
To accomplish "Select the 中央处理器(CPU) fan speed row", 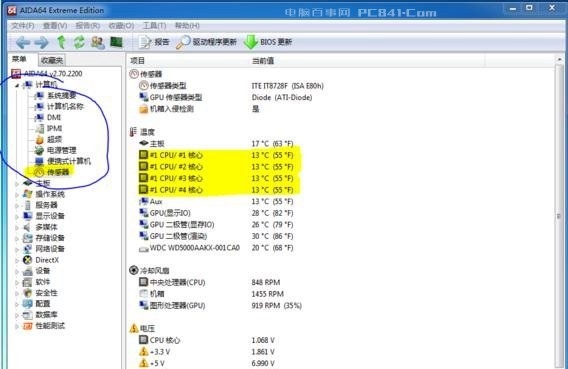I will point(210,282).
